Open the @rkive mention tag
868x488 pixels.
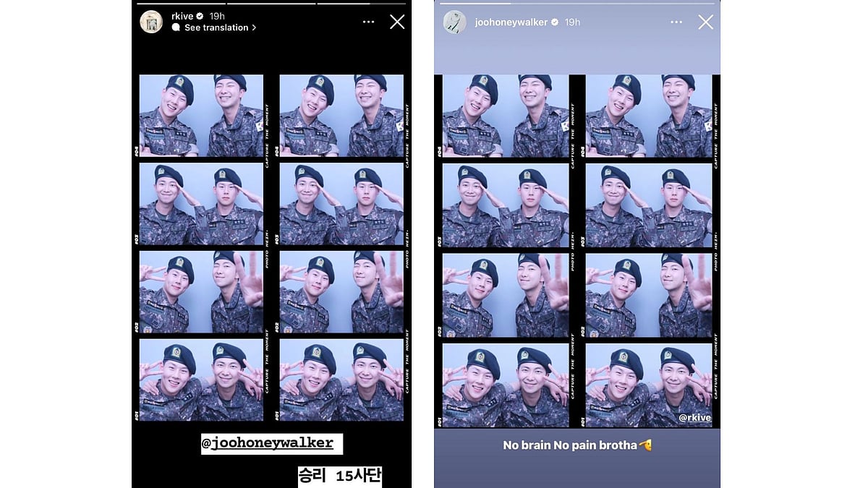(x=694, y=417)
